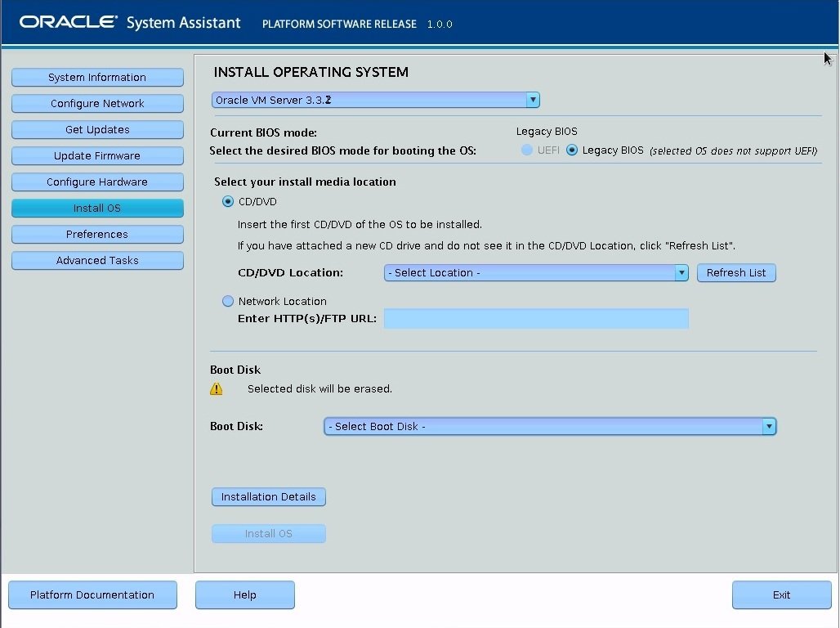Click the HTTP(s)/FTP URL input field
Image resolution: width=840 pixels, height=628 pixels.
point(536,318)
